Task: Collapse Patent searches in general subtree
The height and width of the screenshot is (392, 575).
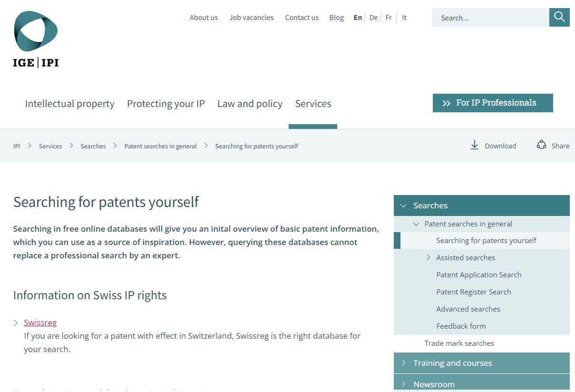Action: point(416,224)
